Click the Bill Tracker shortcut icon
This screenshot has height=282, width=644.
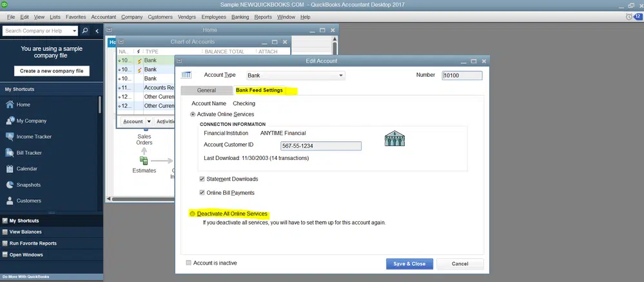pos(10,152)
